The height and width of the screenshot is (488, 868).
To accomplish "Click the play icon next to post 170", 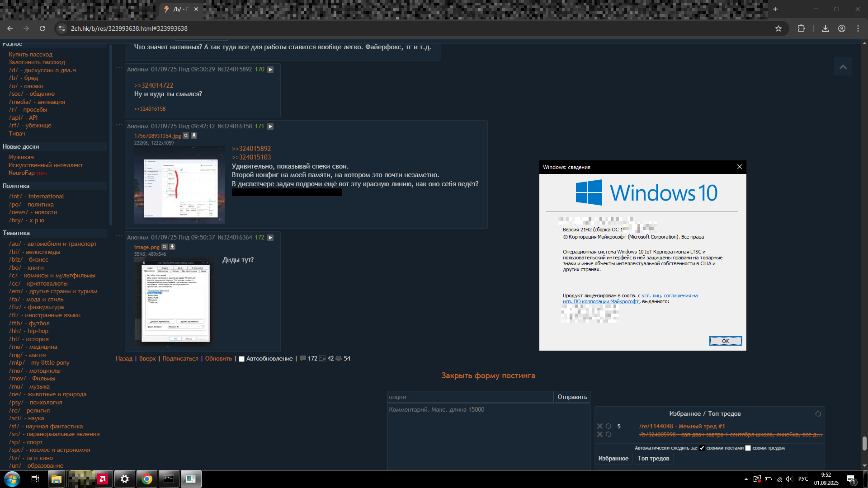I will tap(270, 70).
